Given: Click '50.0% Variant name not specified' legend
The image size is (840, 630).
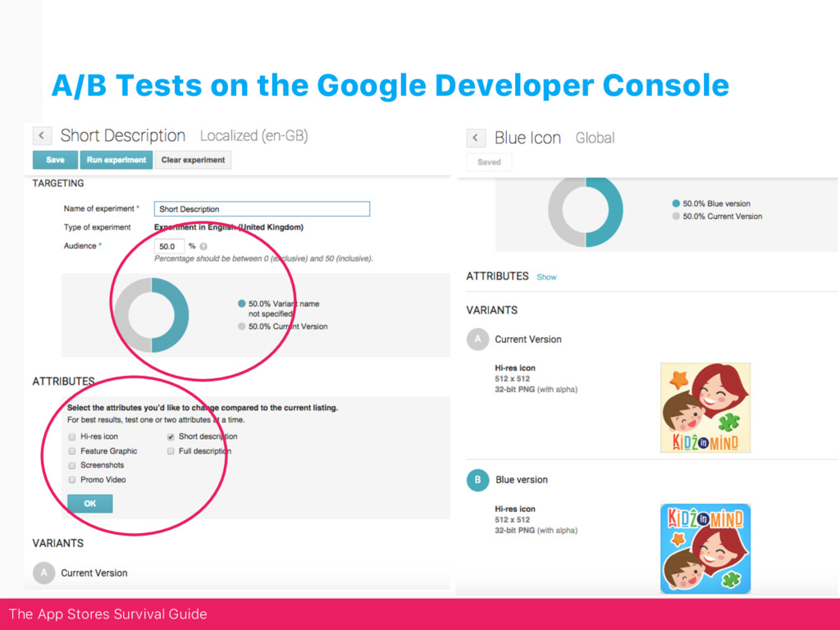Looking at the screenshot, I should point(279,308).
